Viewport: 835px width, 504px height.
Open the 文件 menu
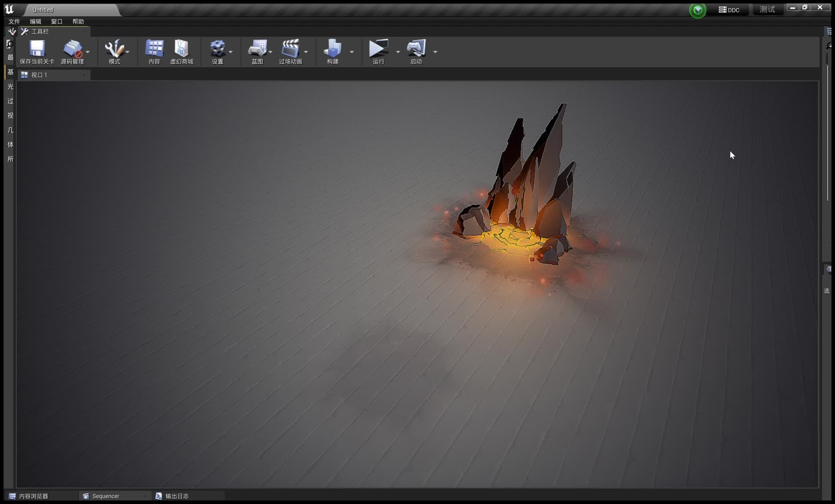[x=14, y=21]
